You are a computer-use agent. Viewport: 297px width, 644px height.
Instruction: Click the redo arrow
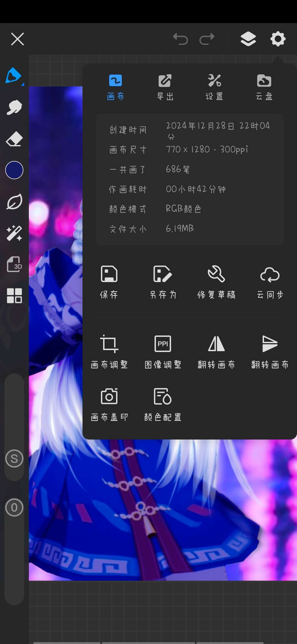[207, 39]
